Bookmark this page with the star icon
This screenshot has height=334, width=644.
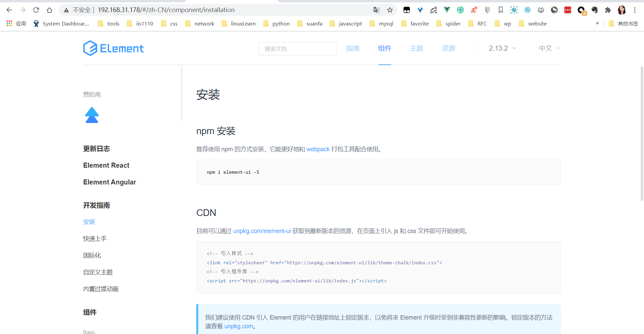pyautogui.click(x=390, y=10)
